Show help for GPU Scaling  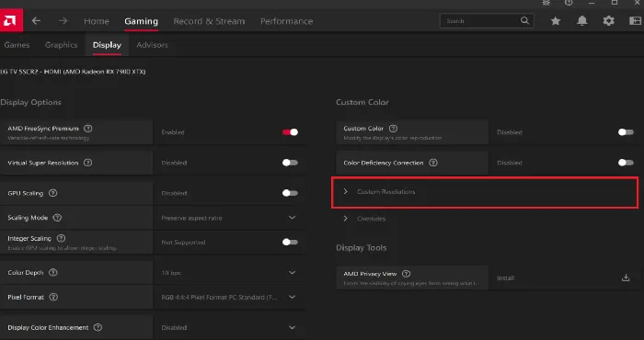coord(53,193)
